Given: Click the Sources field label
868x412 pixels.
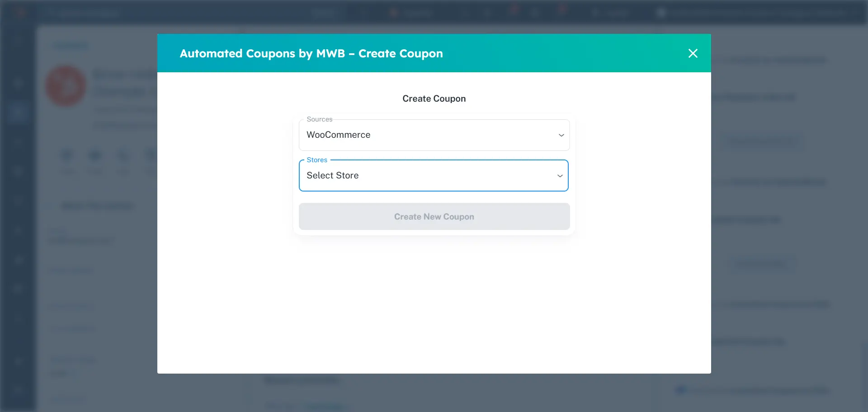Looking at the screenshot, I should pos(319,119).
